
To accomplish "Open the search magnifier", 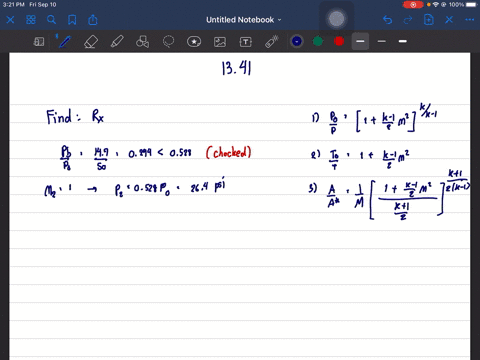I will (51, 20).
